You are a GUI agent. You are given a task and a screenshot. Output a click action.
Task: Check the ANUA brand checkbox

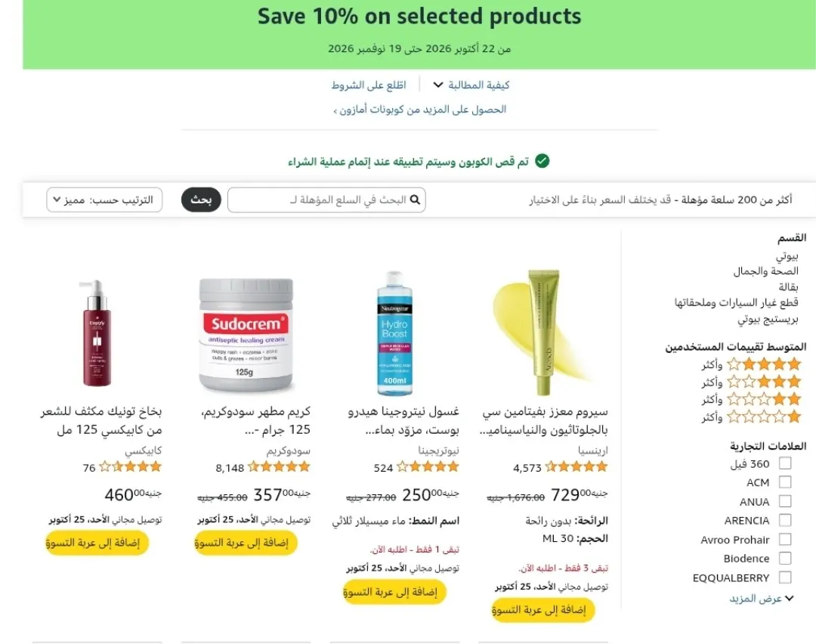785,501
